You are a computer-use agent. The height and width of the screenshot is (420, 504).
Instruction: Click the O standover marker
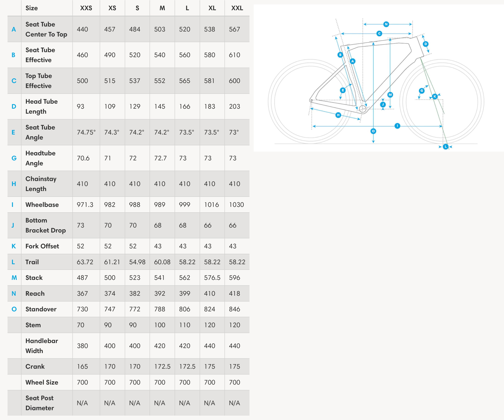[x=373, y=131]
